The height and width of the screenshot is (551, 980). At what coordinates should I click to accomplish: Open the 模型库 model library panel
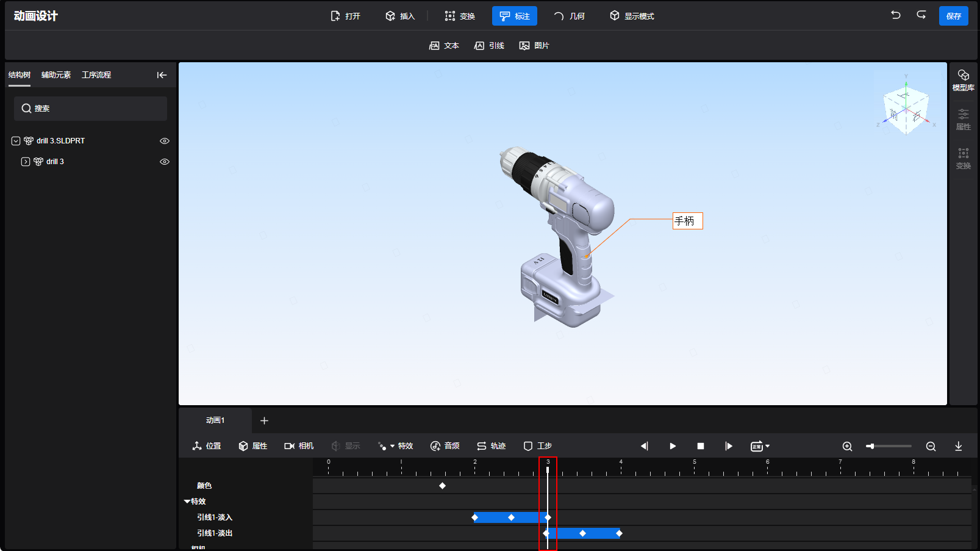click(964, 81)
